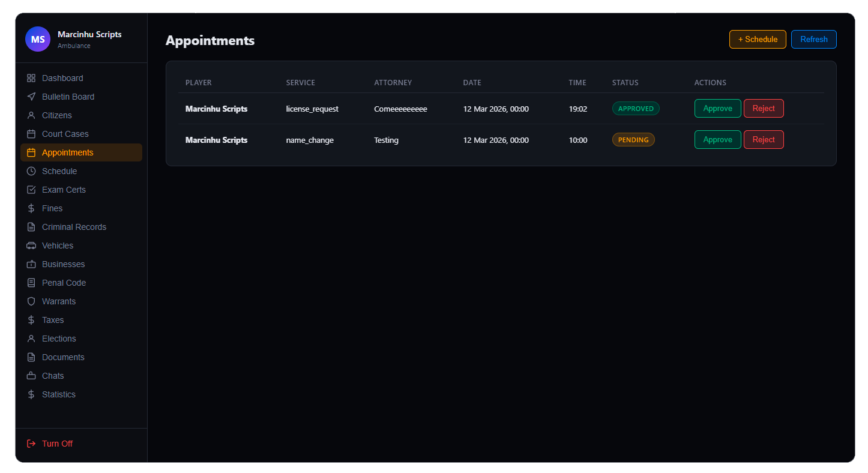The height and width of the screenshot is (473, 868).
Task: Click the Warrants shield icon
Action: coord(31,301)
